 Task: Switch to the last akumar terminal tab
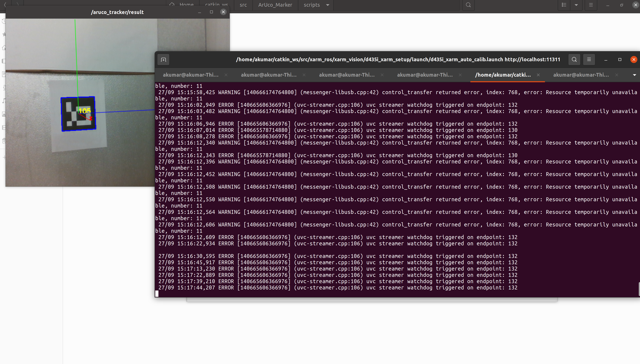[x=581, y=75]
